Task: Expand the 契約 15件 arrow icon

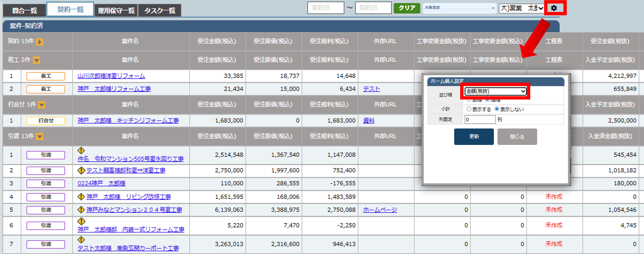Action: point(40,42)
